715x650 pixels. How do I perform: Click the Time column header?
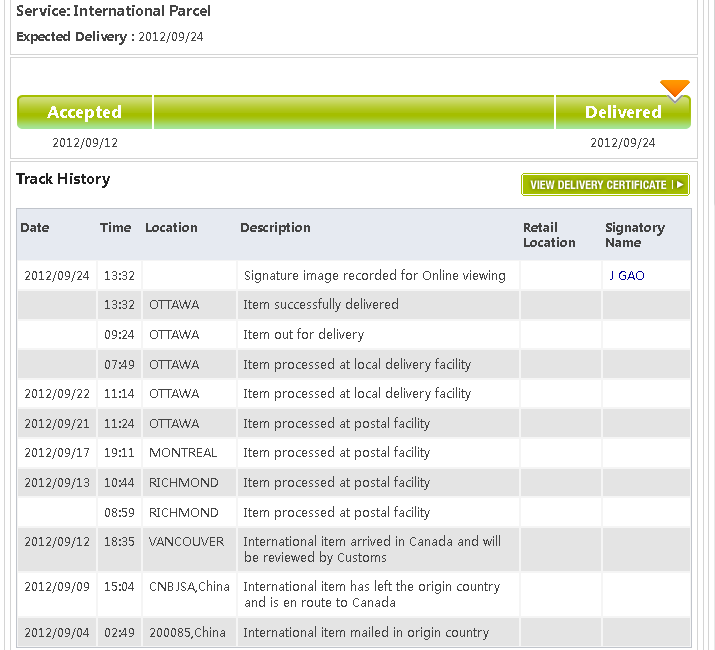(x=115, y=228)
